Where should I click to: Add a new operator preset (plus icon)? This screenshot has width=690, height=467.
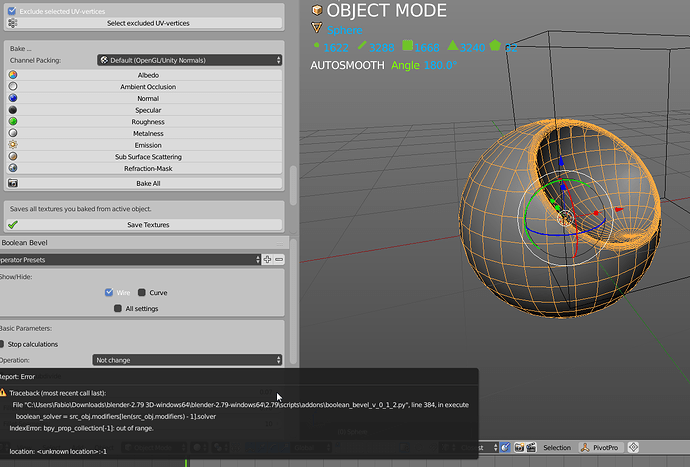(x=267, y=259)
